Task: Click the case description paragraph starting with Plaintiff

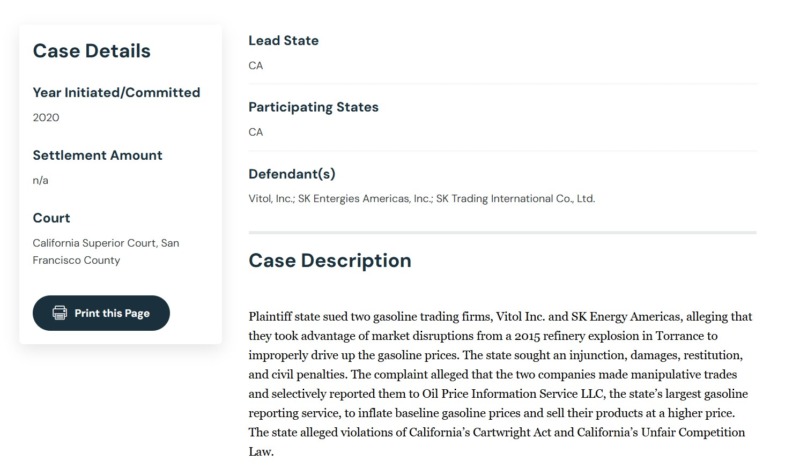Action: pyautogui.click(x=501, y=384)
